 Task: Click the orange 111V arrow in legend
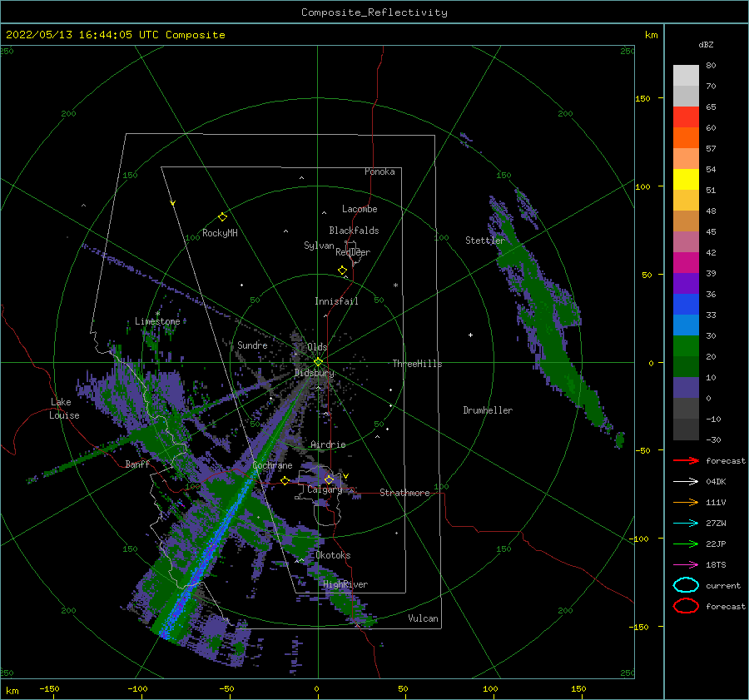click(686, 502)
